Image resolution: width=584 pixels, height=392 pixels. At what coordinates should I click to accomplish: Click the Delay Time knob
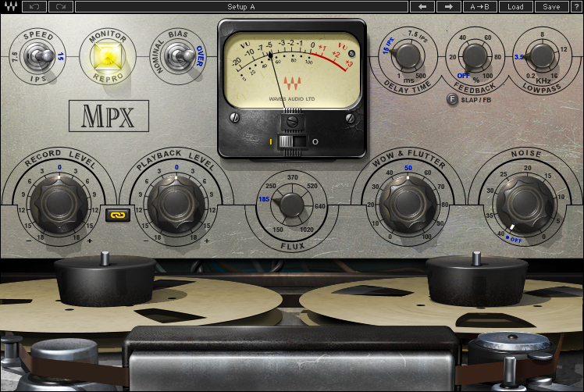pyautogui.click(x=408, y=56)
